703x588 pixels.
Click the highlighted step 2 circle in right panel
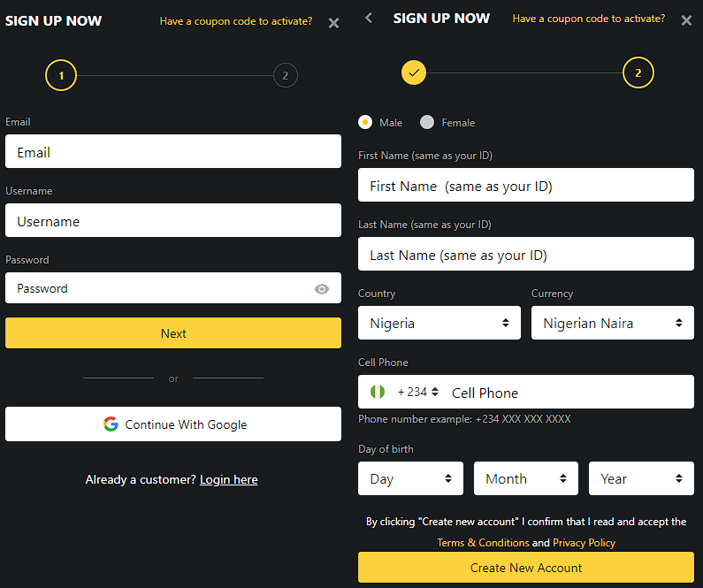click(x=638, y=73)
